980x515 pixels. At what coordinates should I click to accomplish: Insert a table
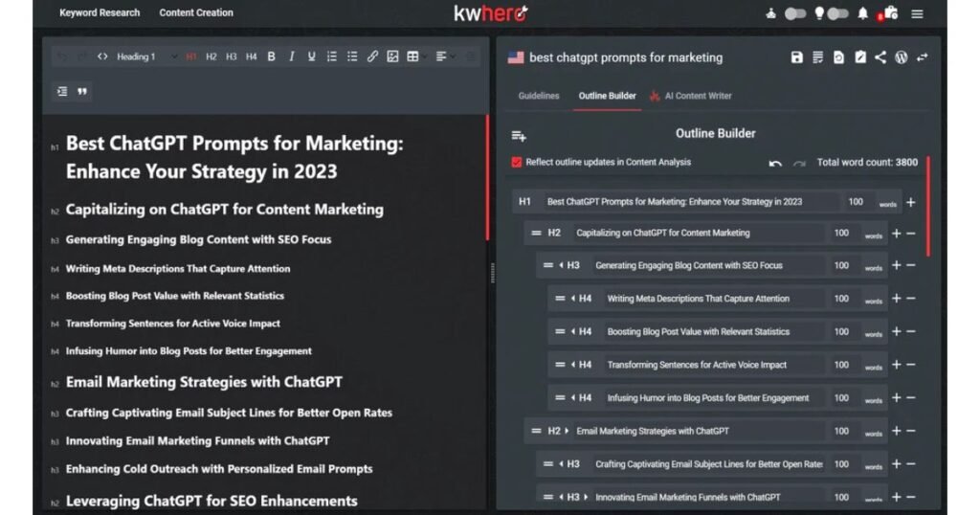[x=412, y=56]
